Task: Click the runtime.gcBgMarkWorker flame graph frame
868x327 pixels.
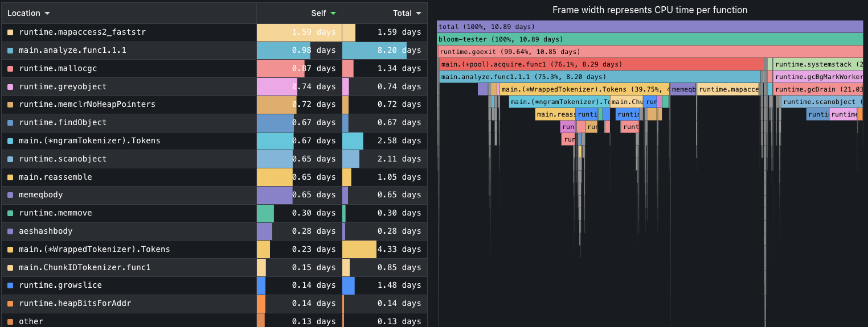Action: coord(818,77)
